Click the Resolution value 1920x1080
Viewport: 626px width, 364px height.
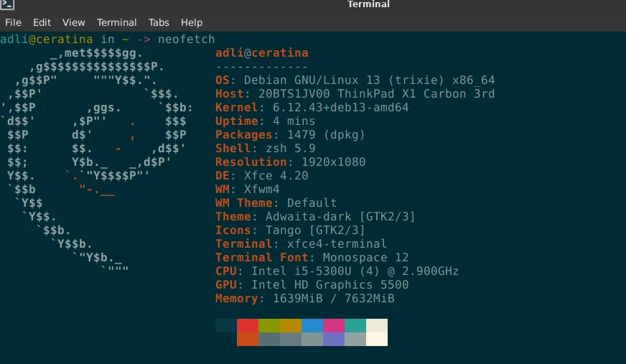click(333, 162)
